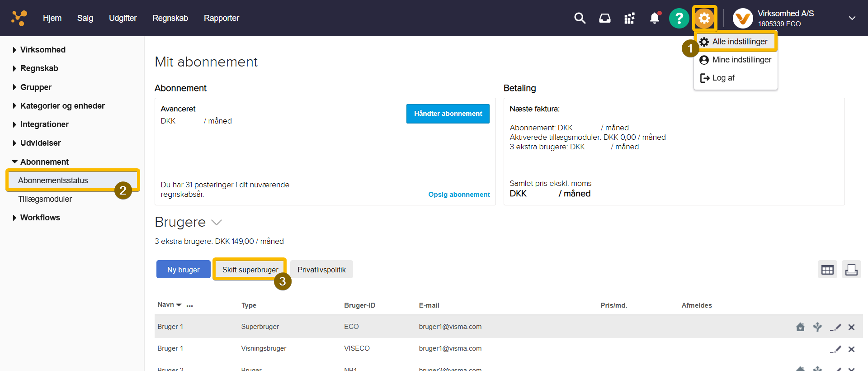Click the print icon above the user table
Viewport: 868px width, 371px height.
point(851,270)
